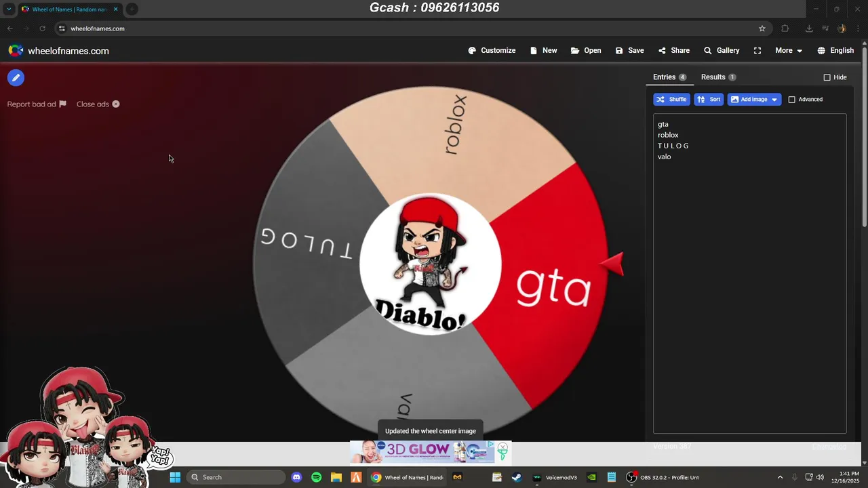Click the 'valo' entry line
The height and width of the screenshot is (488, 868).
pyautogui.click(x=664, y=157)
